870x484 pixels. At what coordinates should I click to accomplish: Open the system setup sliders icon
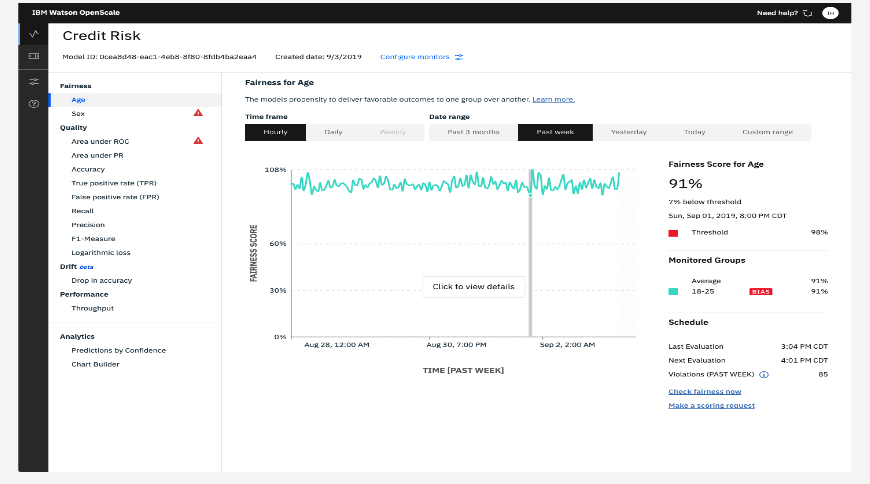[x=34, y=82]
